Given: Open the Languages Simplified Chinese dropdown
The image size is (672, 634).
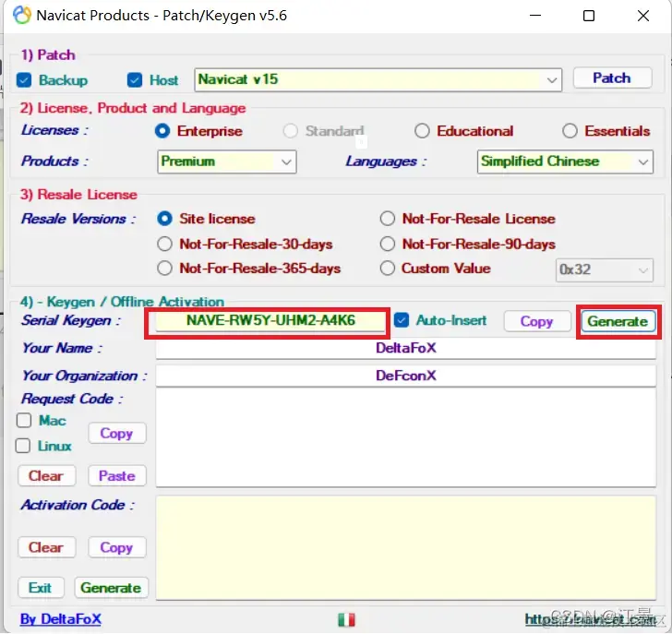Looking at the screenshot, I should pyautogui.click(x=565, y=161).
